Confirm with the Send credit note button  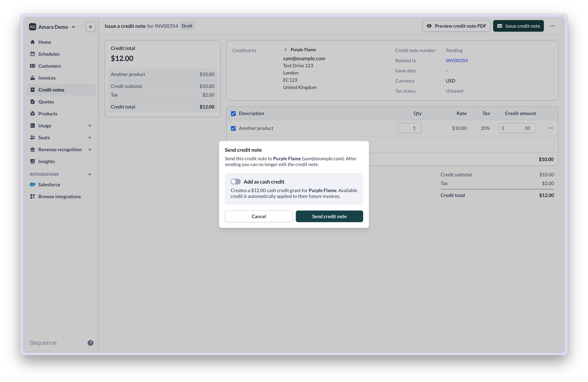[x=329, y=217]
